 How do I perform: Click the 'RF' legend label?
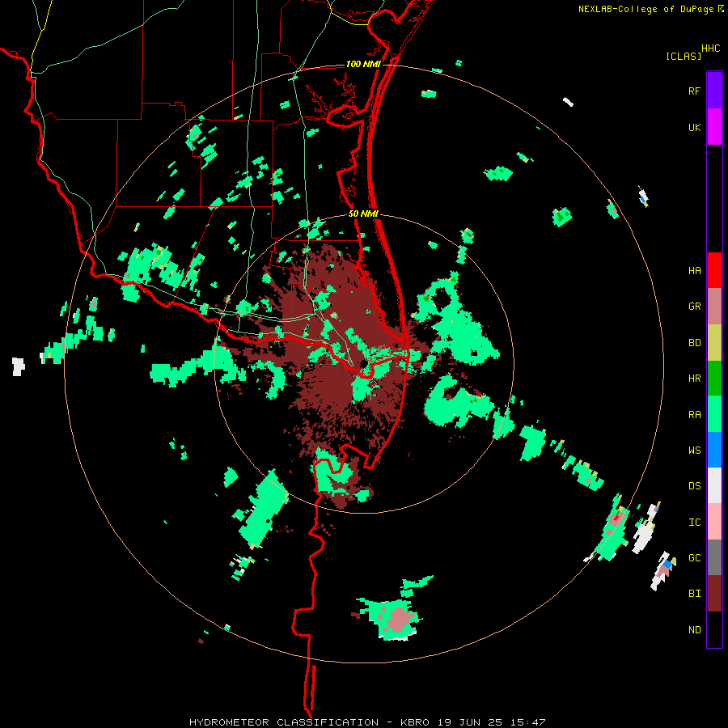pyautogui.click(x=694, y=91)
